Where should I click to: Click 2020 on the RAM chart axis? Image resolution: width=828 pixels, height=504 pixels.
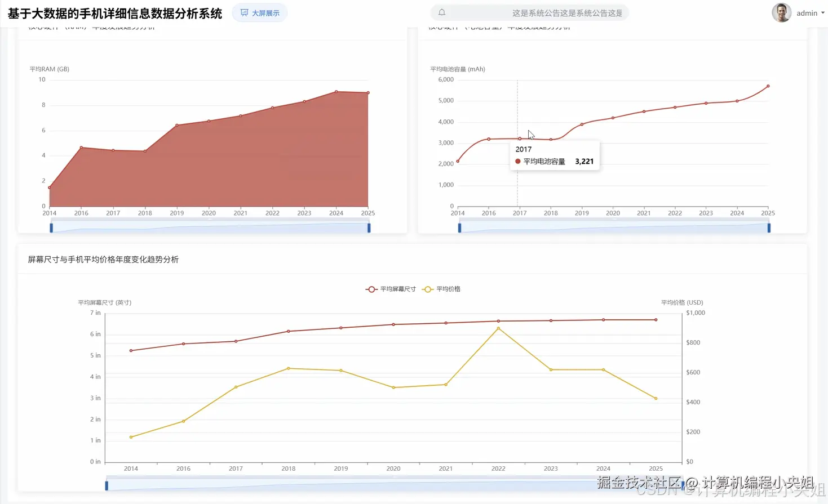pyautogui.click(x=209, y=213)
